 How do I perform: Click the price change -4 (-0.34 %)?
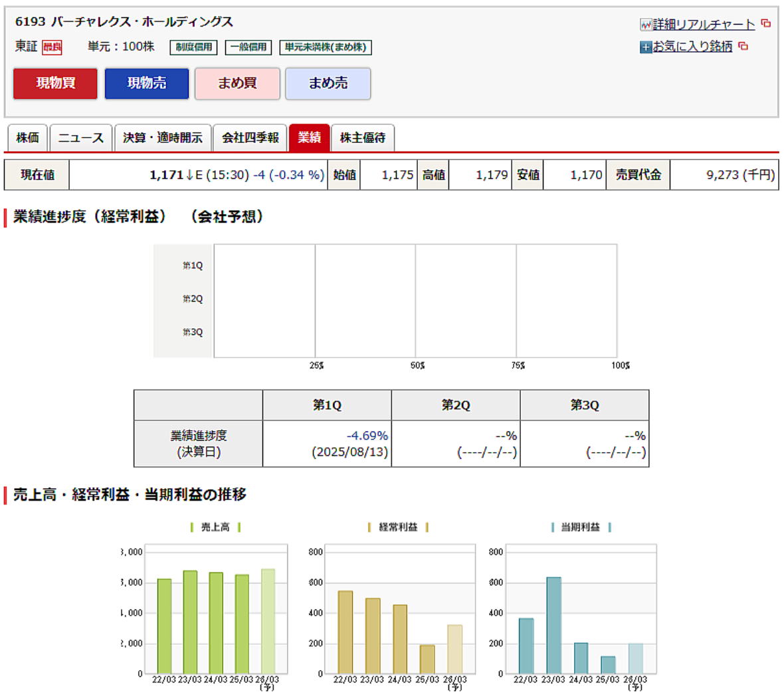[288, 175]
